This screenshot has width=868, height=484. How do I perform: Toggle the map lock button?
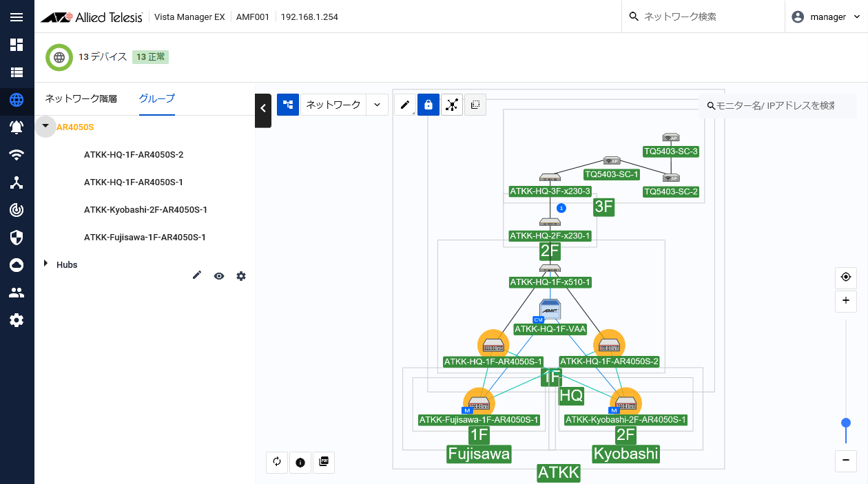[x=428, y=105]
